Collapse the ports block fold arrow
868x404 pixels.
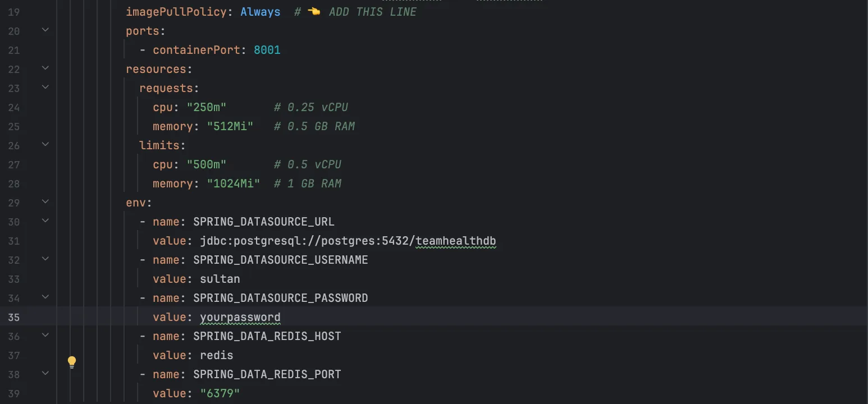[x=45, y=30]
